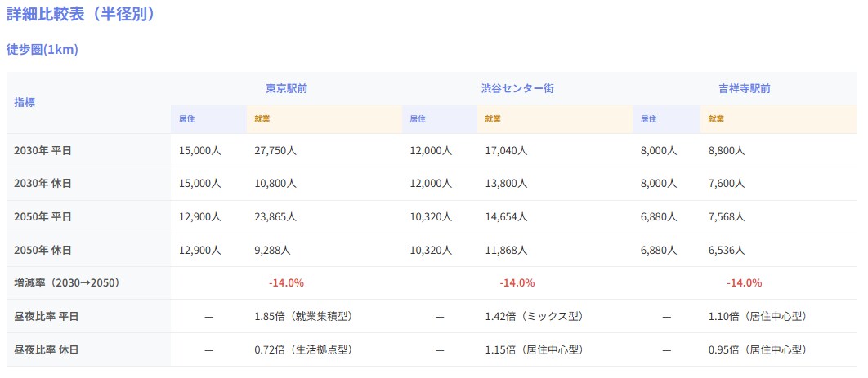The image size is (868, 378).
Task: Click the 増減率（2030→2050） row label
Action: click(x=67, y=283)
